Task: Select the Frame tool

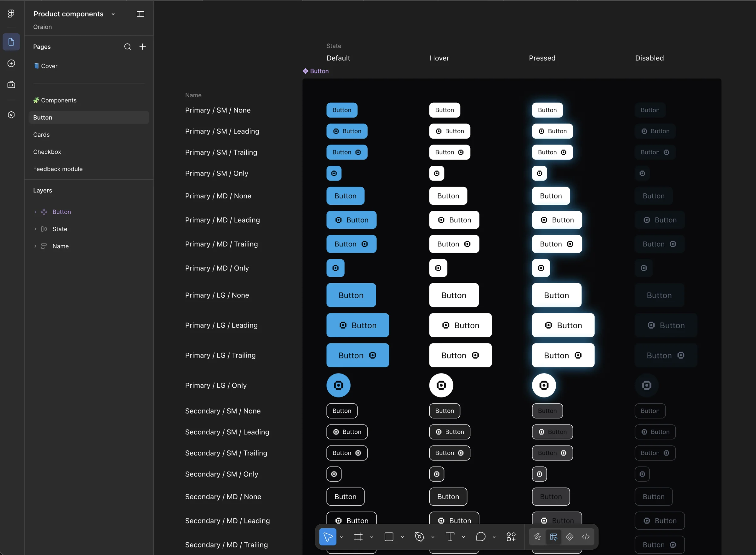Action: pos(358,536)
